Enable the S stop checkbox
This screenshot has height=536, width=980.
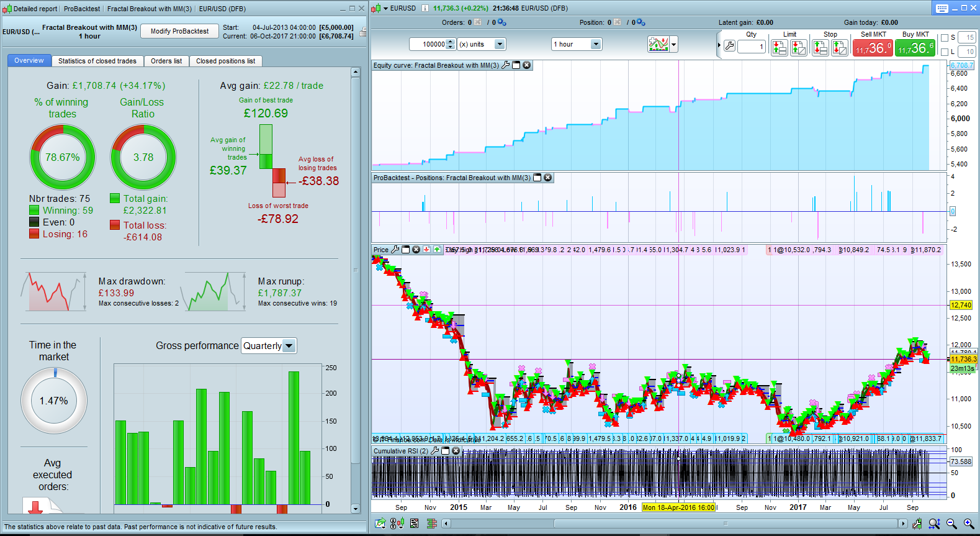point(945,38)
